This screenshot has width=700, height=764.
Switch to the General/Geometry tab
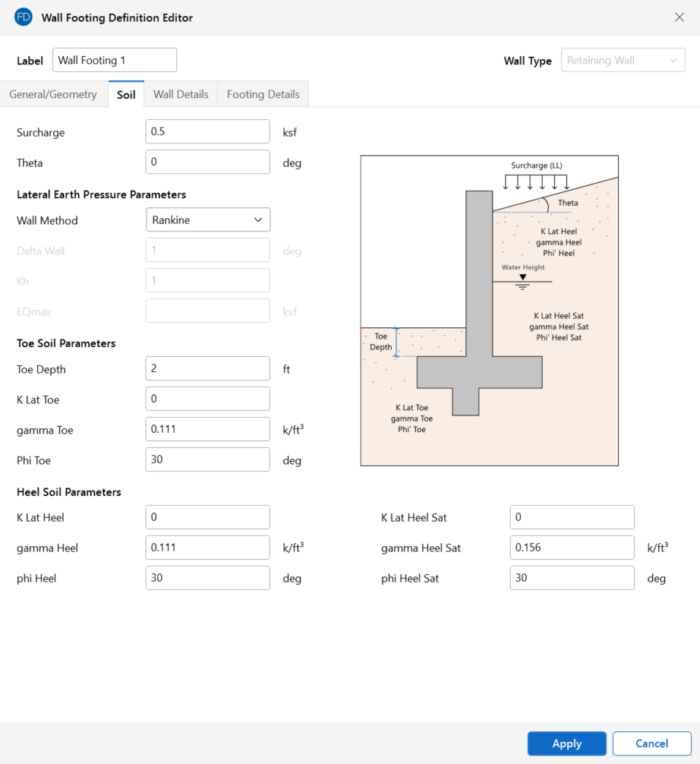click(x=53, y=94)
